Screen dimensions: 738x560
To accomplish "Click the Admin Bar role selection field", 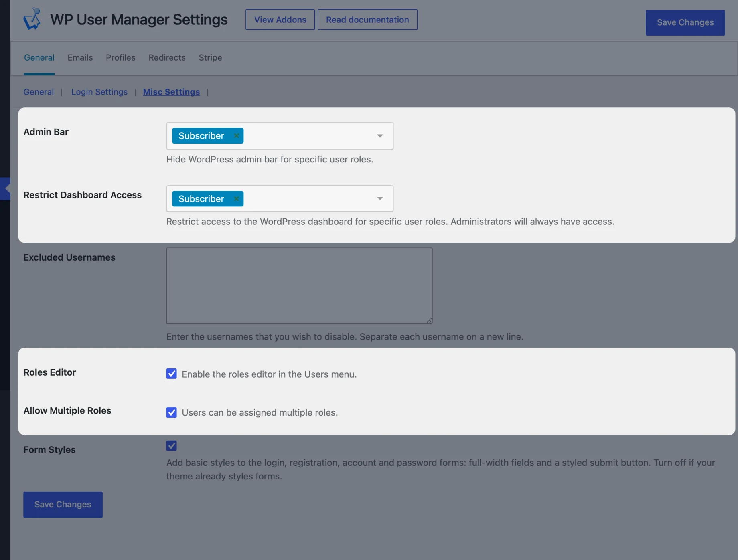I will click(x=280, y=136).
